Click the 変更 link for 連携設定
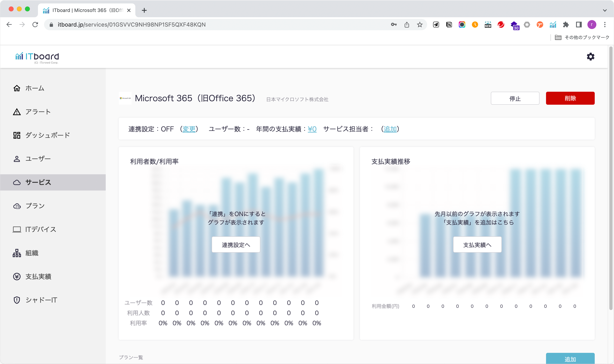 [189, 129]
